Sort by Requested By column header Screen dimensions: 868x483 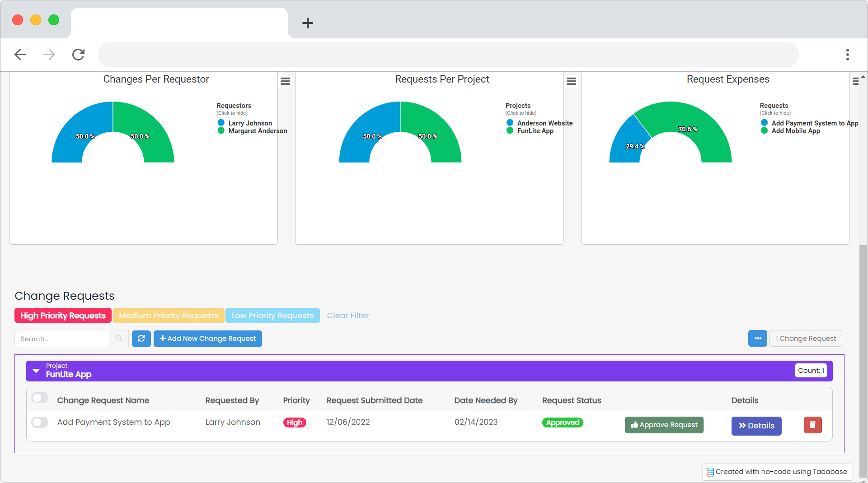[x=232, y=400]
